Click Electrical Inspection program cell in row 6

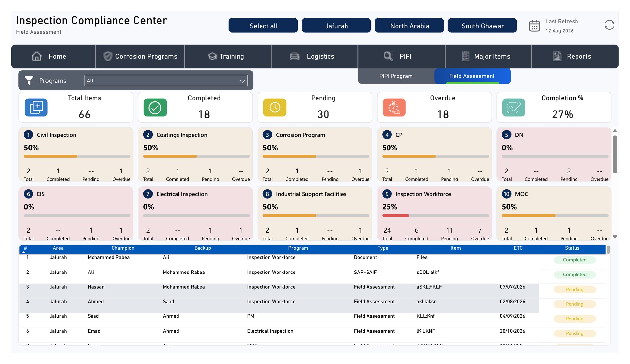tap(270, 331)
